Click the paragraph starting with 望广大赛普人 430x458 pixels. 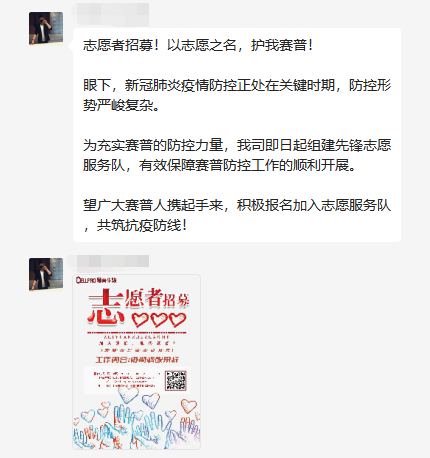[237, 215]
